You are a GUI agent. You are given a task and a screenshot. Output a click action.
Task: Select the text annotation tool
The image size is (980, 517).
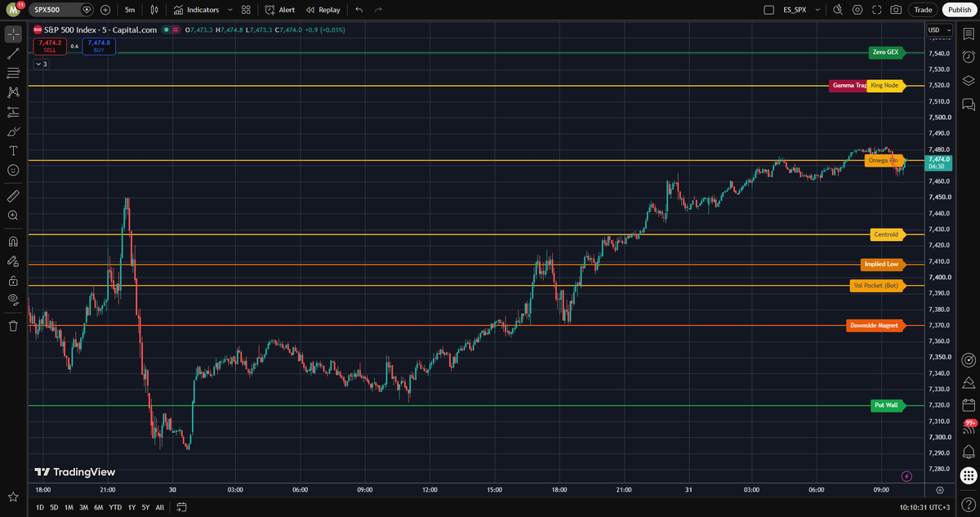tap(13, 151)
